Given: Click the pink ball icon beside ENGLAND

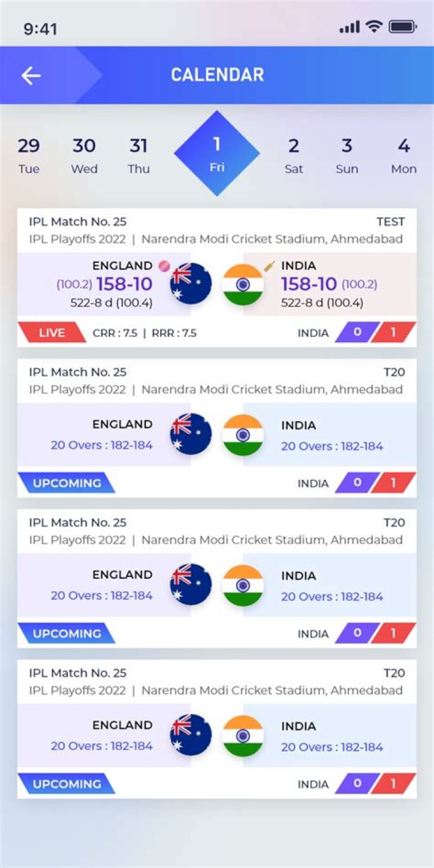Looking at the screenshot, I should [164, 266].
